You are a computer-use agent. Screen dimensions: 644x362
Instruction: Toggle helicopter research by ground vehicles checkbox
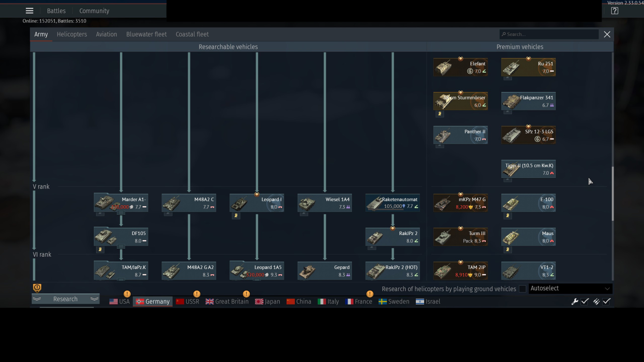(523, 289)
